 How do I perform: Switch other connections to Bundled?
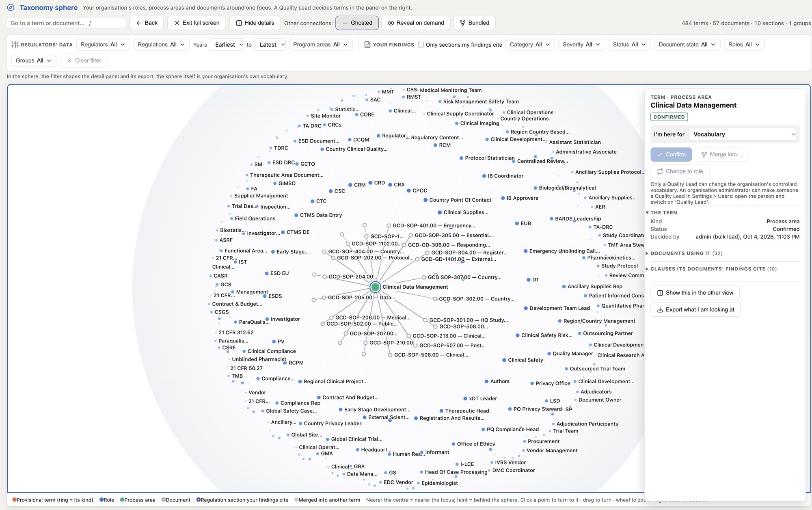point(474,23)
